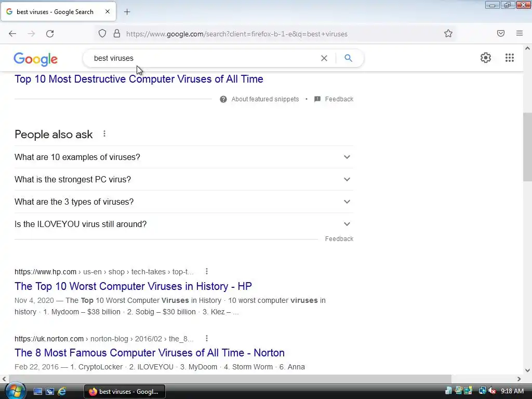This screenshot has width=532, height=399.
Task: Click the horizontal scrollbar thumb
Action: coord(230,379)
